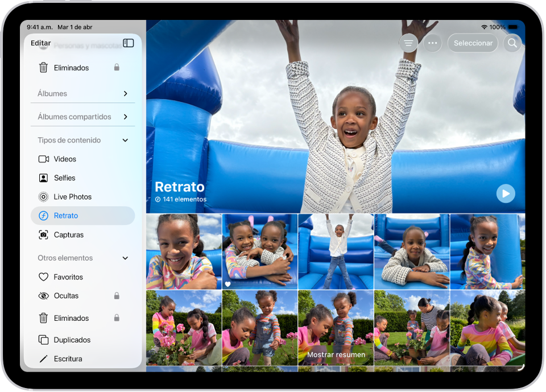Open Search in Photos

click(512, 43)
